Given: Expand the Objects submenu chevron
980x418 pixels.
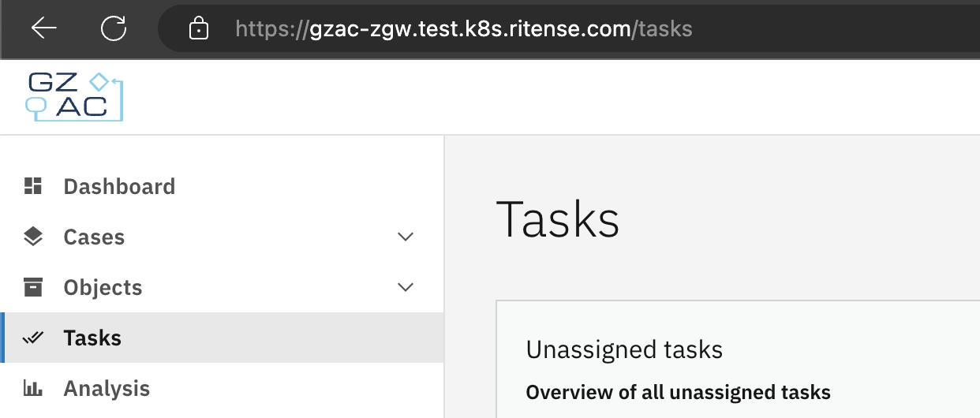Looking at the screenshot, I should 406,288.
